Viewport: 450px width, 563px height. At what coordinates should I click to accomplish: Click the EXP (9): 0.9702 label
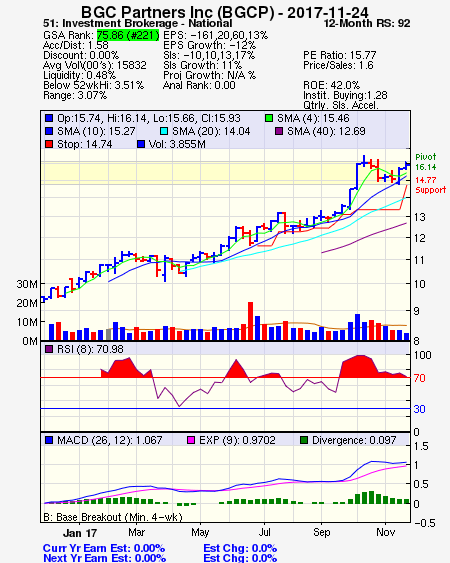tap(237, 440)
